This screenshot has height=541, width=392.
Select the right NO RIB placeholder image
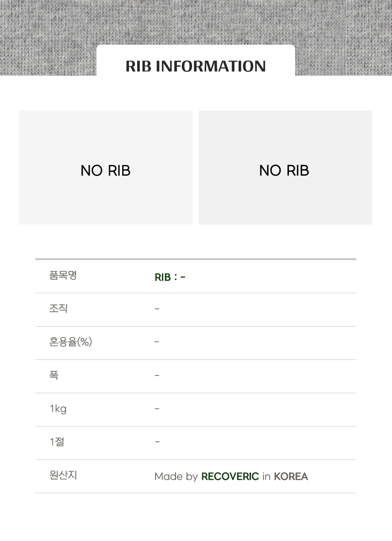pyautogui.click(x=285, y=167)
